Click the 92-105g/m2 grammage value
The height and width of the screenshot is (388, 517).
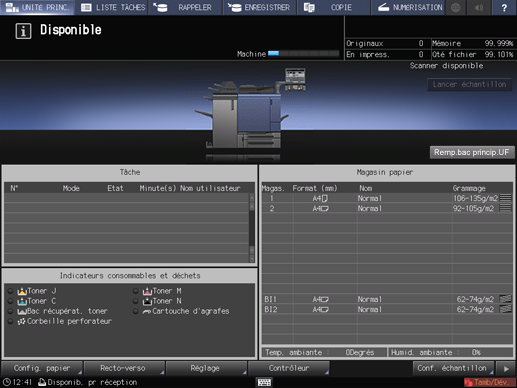point(473,208)
